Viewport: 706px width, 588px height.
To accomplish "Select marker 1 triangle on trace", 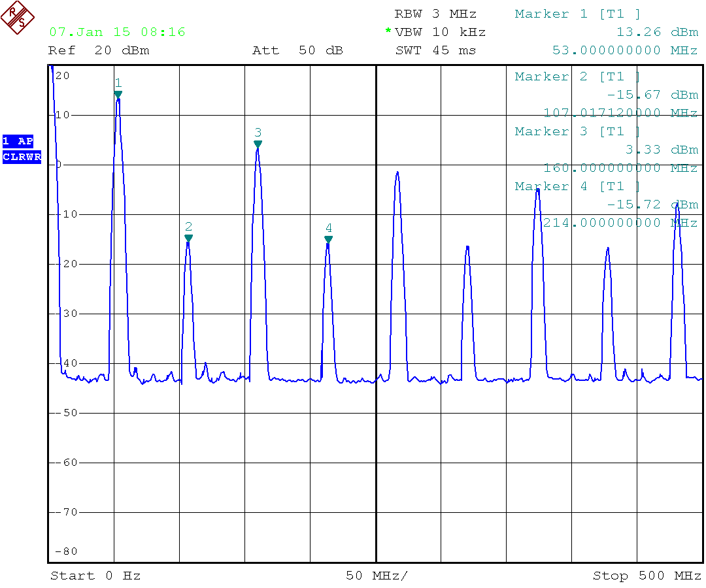I will (118, 95).
